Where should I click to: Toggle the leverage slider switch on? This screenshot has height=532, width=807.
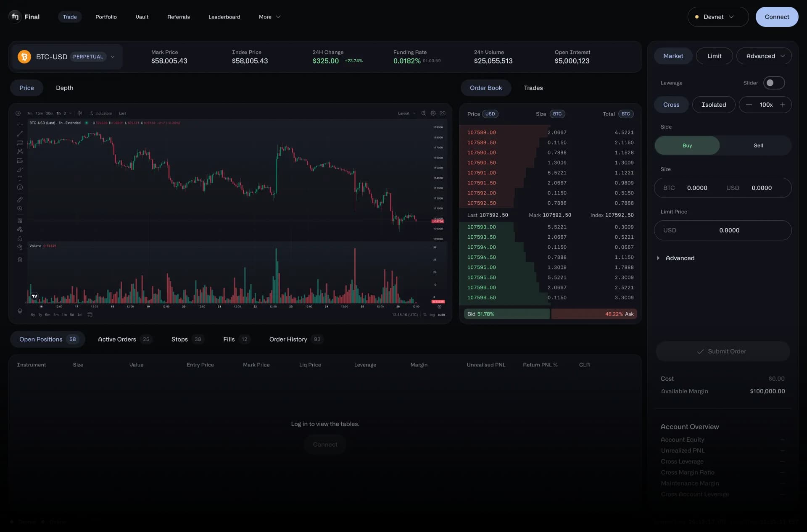773,83
